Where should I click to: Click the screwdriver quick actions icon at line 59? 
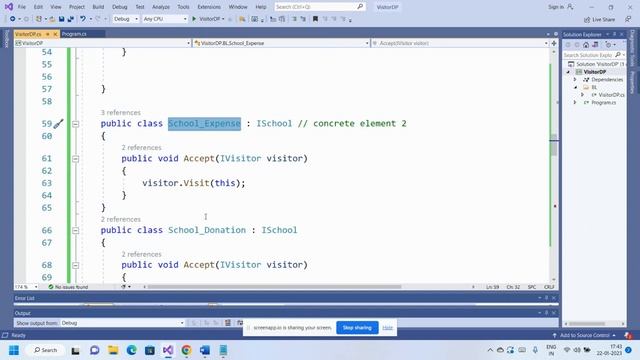coord(58,123)
